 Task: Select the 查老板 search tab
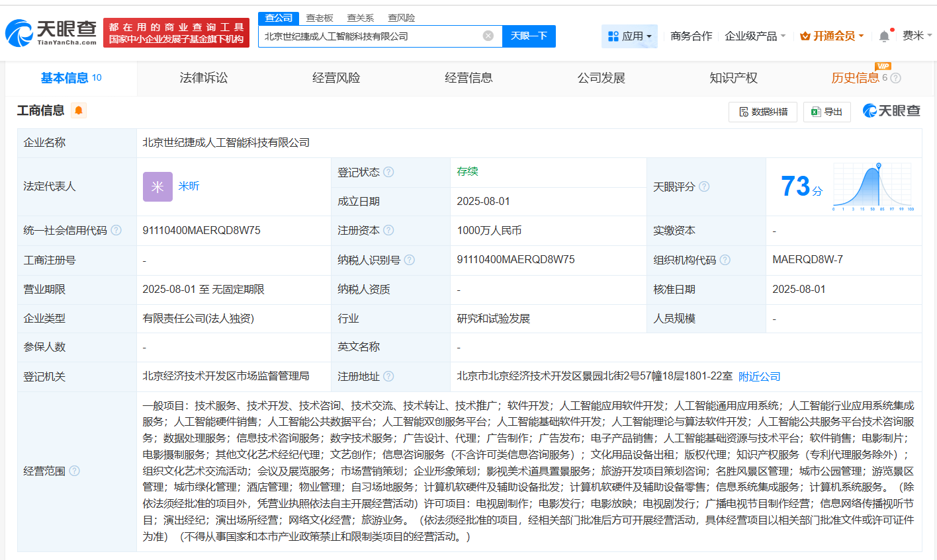[x=320, y=18]
